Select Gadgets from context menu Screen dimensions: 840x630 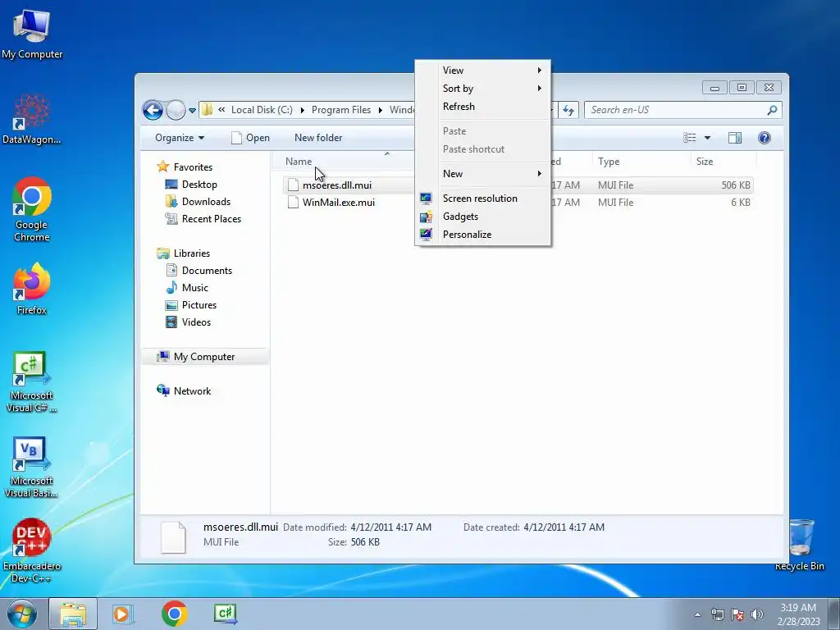[x=482, y=217]
